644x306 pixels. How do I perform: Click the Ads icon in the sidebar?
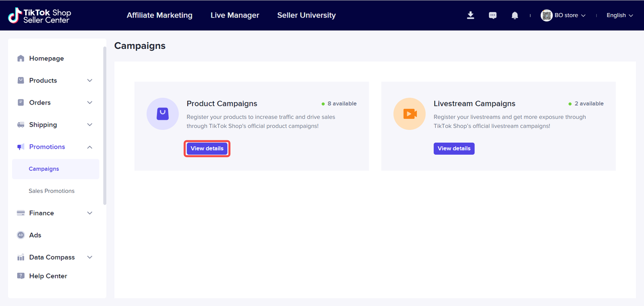coord(21,235)
